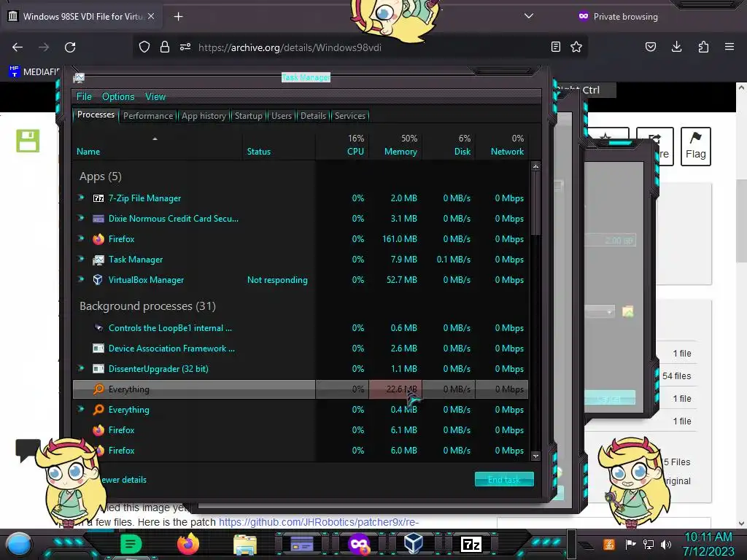Sort processes by the Name column

click(x=158, y=145)
